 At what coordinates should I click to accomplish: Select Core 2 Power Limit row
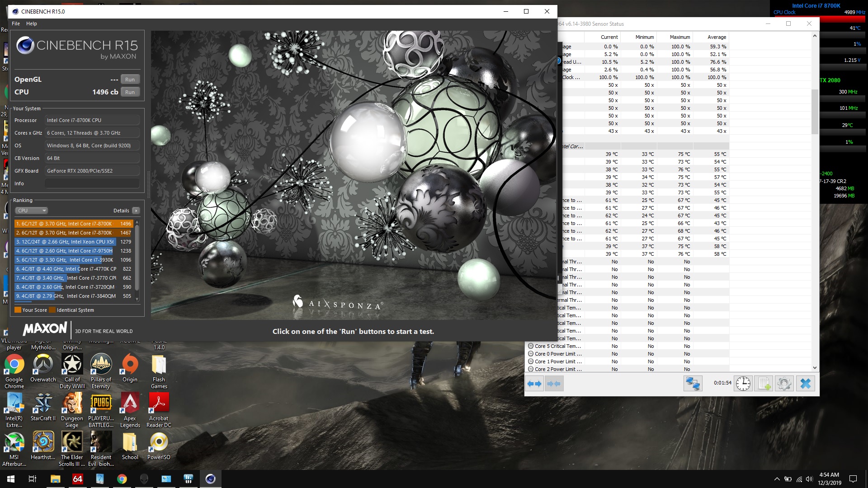pyautogui.click(x=627, y=369)
